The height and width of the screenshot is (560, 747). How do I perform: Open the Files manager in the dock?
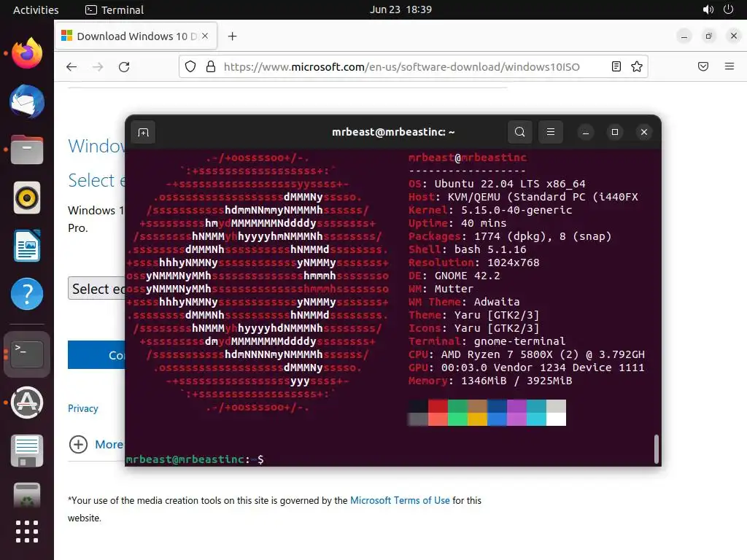27,149
